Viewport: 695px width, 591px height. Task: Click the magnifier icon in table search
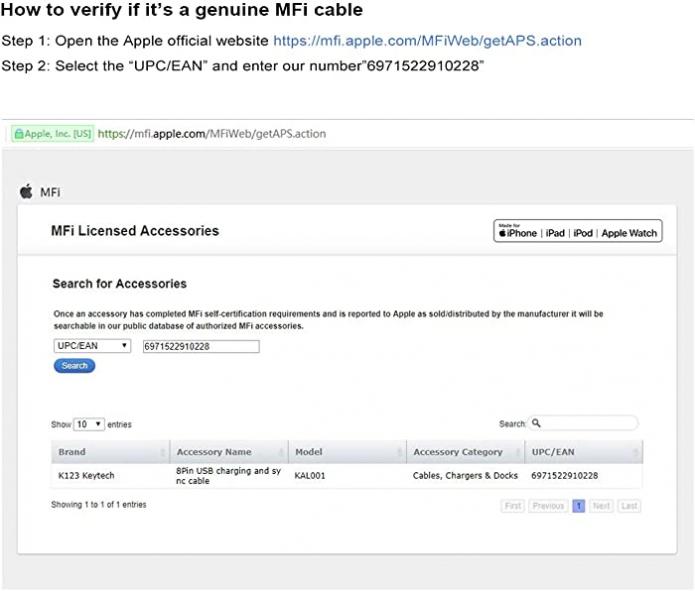click(x=536, y=423)
